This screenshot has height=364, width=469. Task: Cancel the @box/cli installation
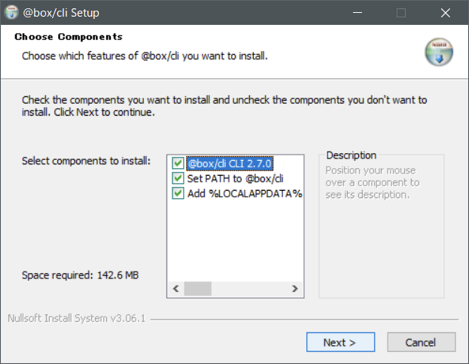pyautogui.click(x=421, y=342)
